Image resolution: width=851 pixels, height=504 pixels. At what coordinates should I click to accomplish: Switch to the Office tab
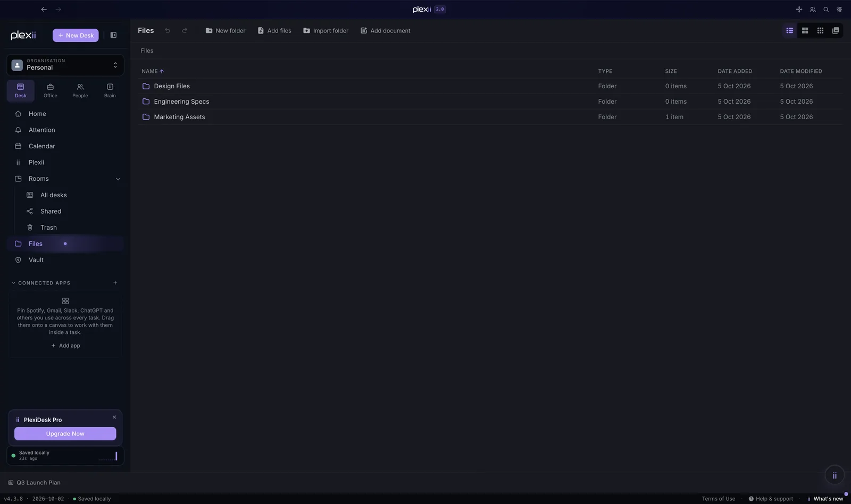[x=51, y=90]
